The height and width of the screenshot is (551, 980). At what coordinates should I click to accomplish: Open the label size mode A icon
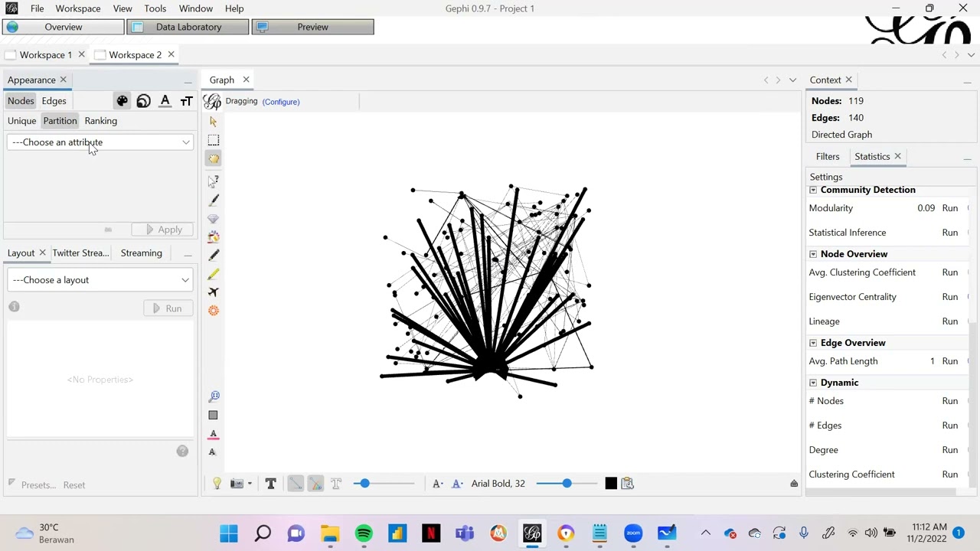tap(437, 483)
